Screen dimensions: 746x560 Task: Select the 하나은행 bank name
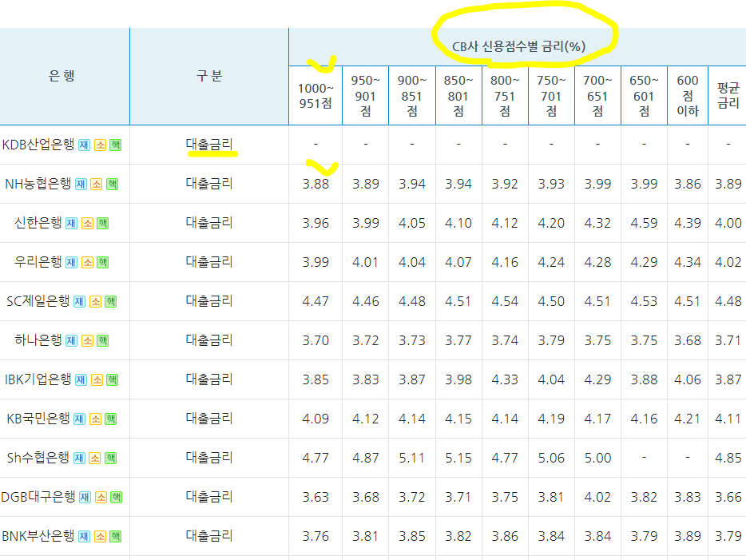38,340
